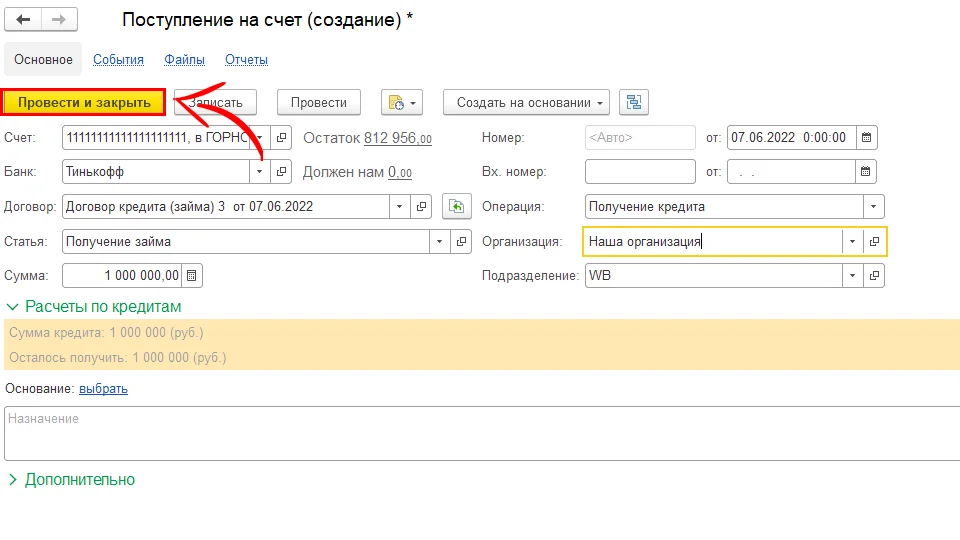Open Организация record with the open icon
This screenshot has width=960, height=540.
tap(874, 241)
